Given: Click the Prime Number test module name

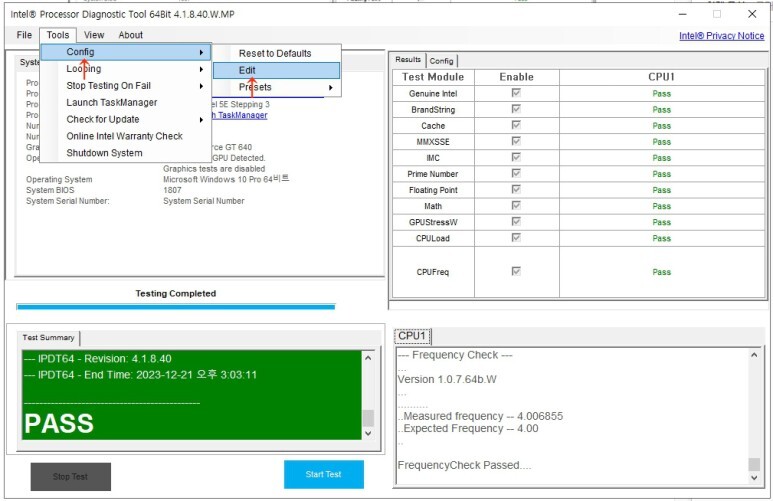Looking at the screenshot, I should (433, 174).
